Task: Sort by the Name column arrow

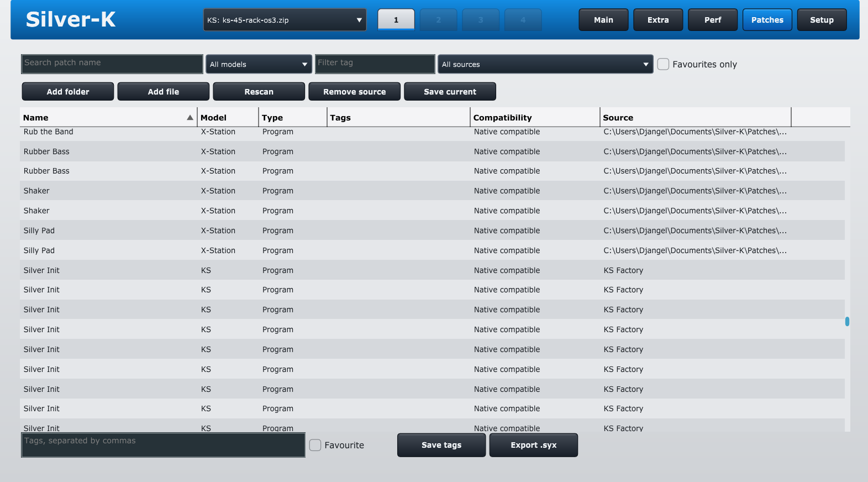Action: (x=190, y=117)
